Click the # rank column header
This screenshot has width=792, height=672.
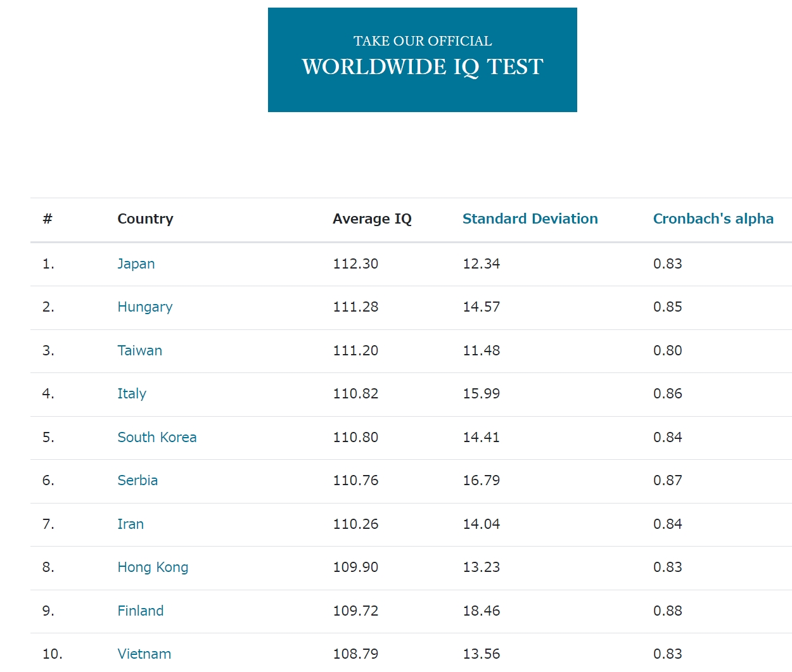tap(48, 219)
